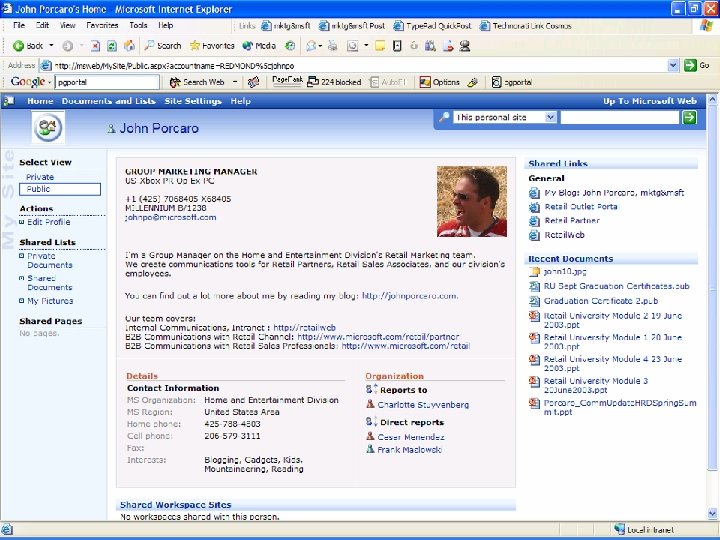The width and height of the screenshot is (720, 540).
Task: Click the site search text box
Action: coord(619,117)
